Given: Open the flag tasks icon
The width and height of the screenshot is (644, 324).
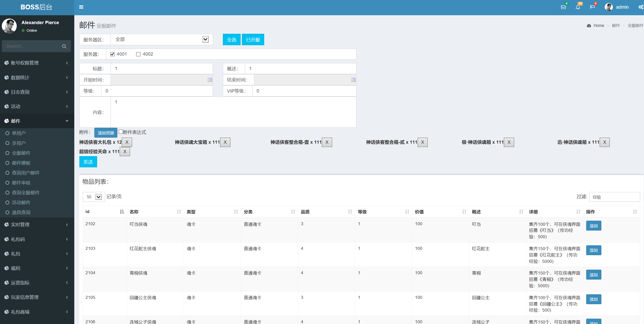Looking at the screenshot, I should pos(592,7).
